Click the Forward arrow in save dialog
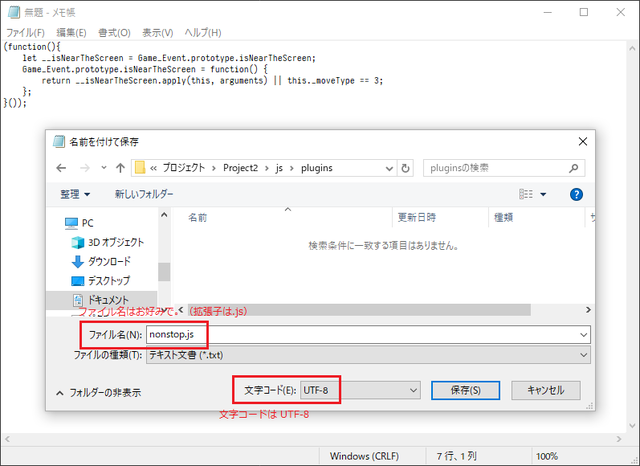This screenshot has height=466, width=640. (x=84, y=168)
